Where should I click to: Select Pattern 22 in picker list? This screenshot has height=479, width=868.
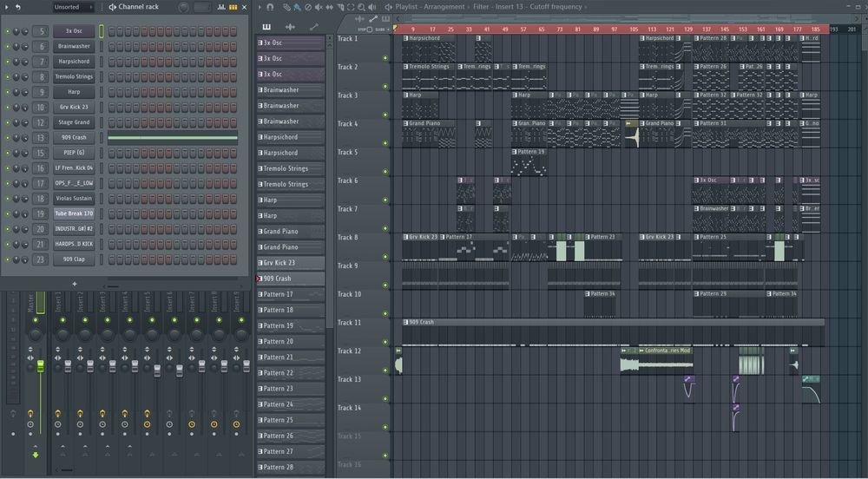[291, 373]
